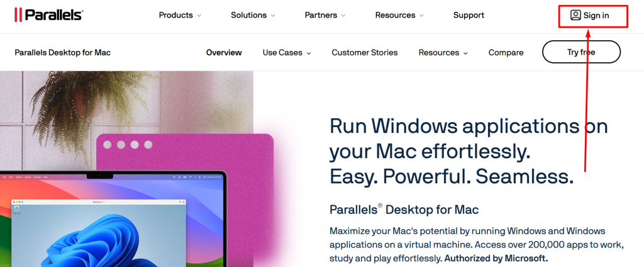Click the Products chevron arrow
The width and height of the screenshot is (644, 267).
pyautogui.click(x=199, y=16)
